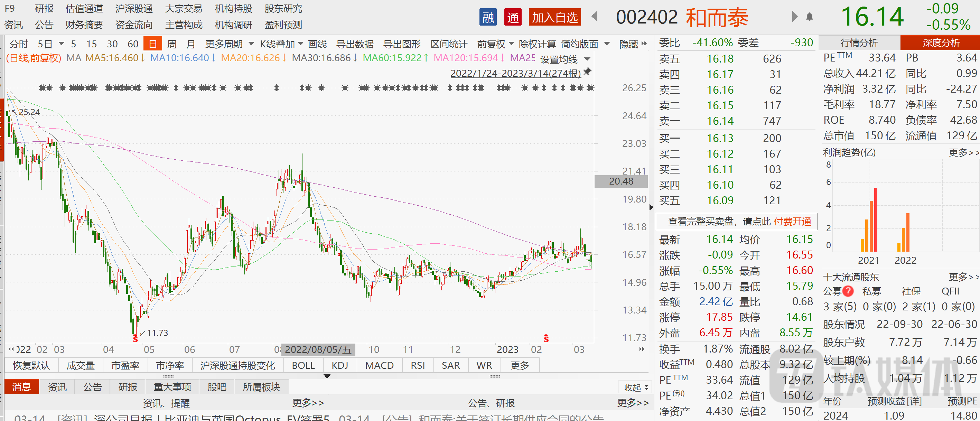Click the alert bell icon

(809, 17)
